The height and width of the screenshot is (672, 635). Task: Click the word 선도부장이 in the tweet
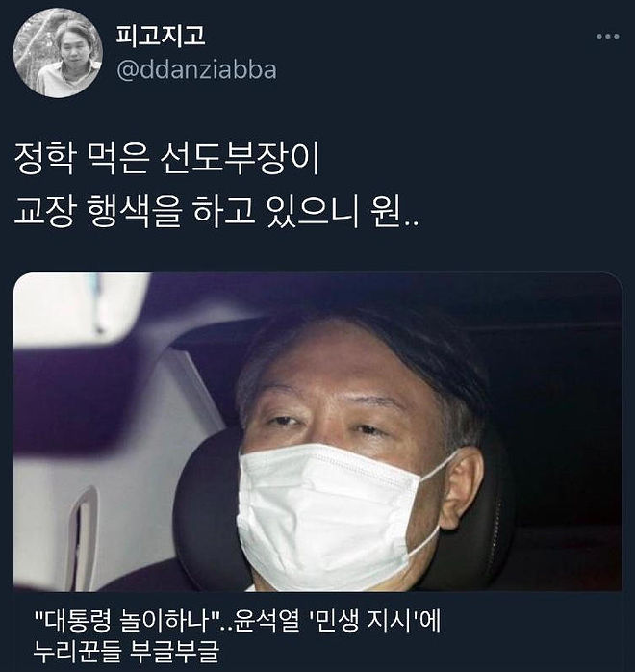click(240, 159)
